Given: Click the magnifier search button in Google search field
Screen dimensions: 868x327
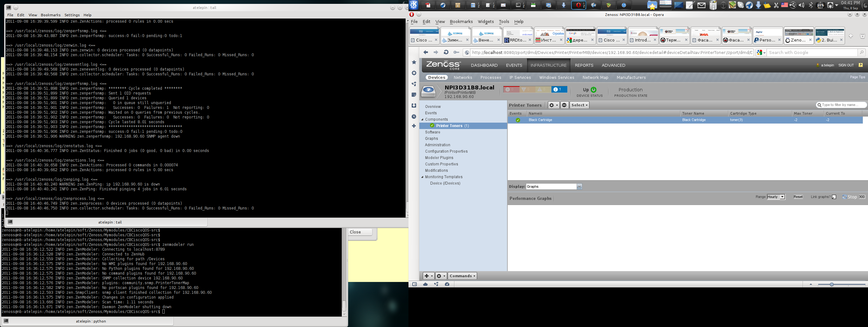Looking at the screenshot, I should click(x=861, y=53).
